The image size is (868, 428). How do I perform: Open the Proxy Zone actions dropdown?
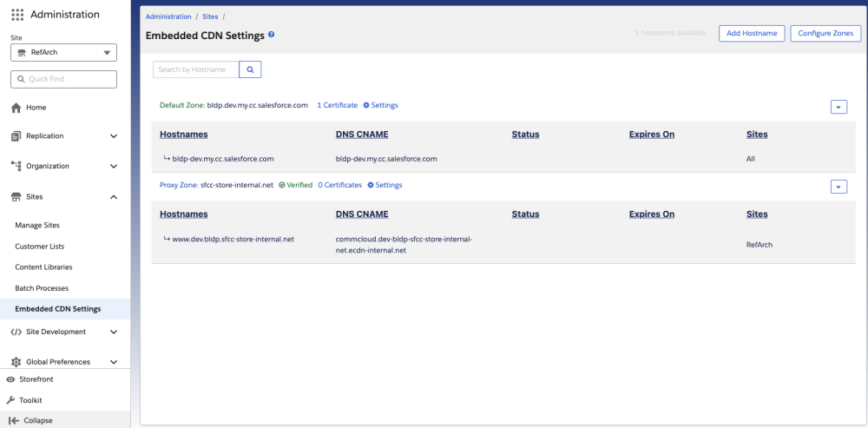pyautogui.click(x=838, y=188)
